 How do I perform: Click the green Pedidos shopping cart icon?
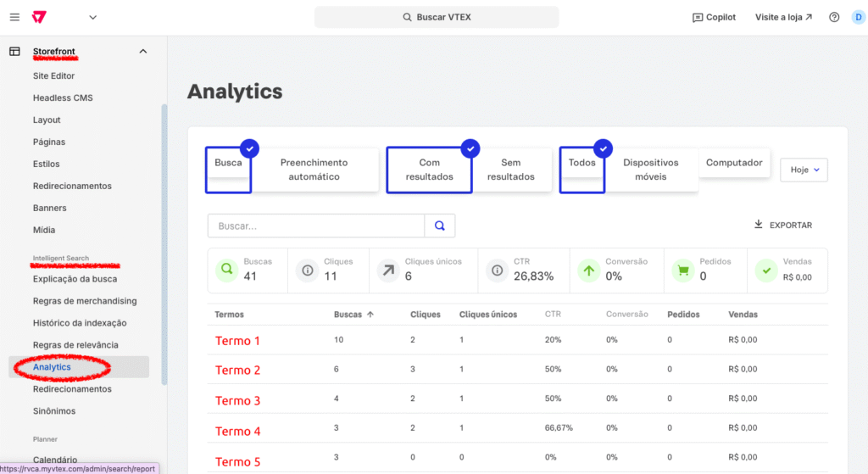[681, 270]
